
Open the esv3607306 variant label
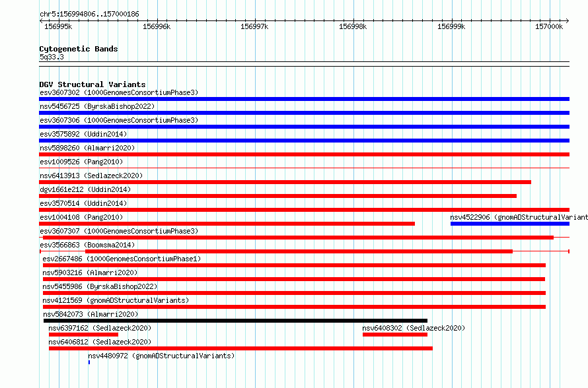(119, 120)
